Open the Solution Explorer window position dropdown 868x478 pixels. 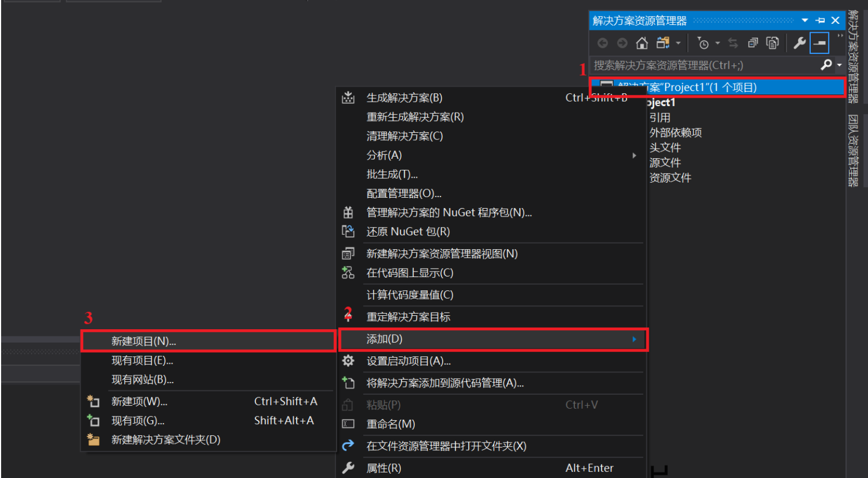pos(805,21)
